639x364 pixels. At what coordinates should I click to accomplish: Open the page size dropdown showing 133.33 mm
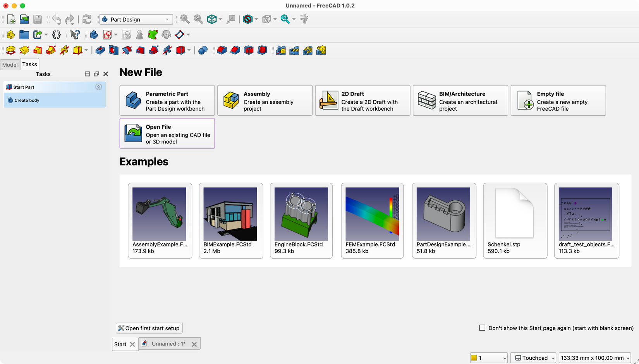coord(595,357)
